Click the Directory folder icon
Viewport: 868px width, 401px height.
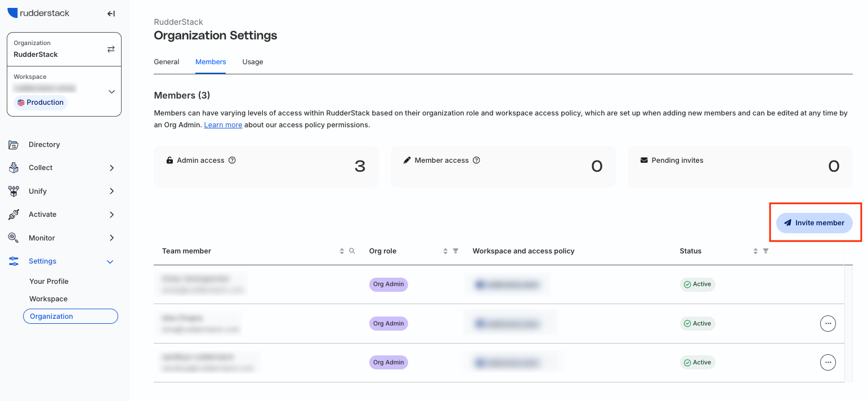[14, 145]
